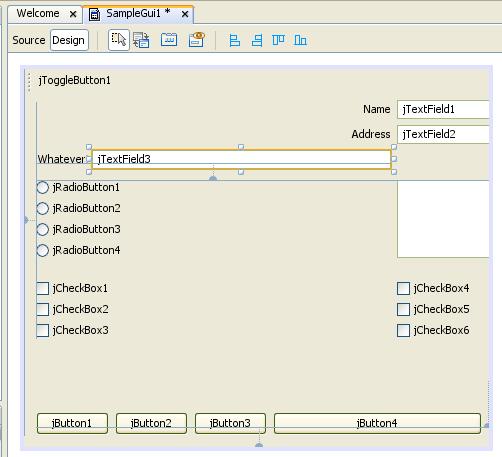Close the SampleGui1 tab
502x457 pixels.
click(185, 14)
